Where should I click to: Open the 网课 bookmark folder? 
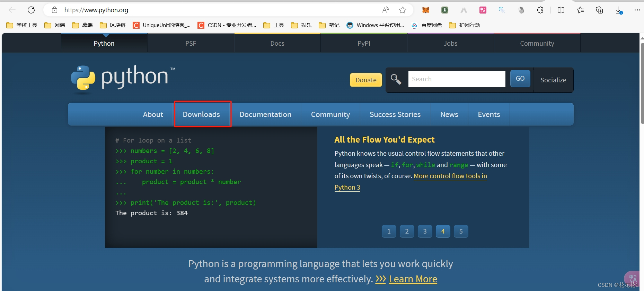point(55,25)
